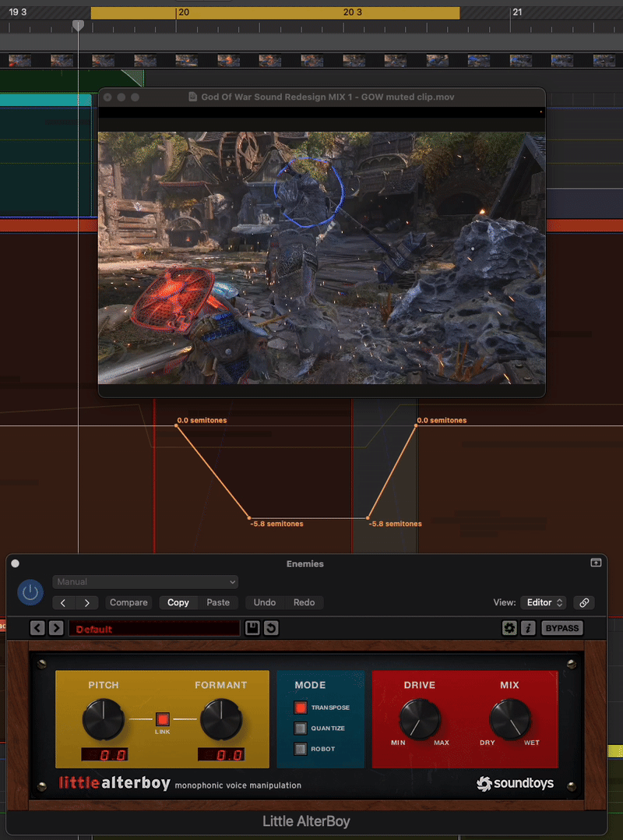Click the Copy button
623x840 pixels.
178,602
